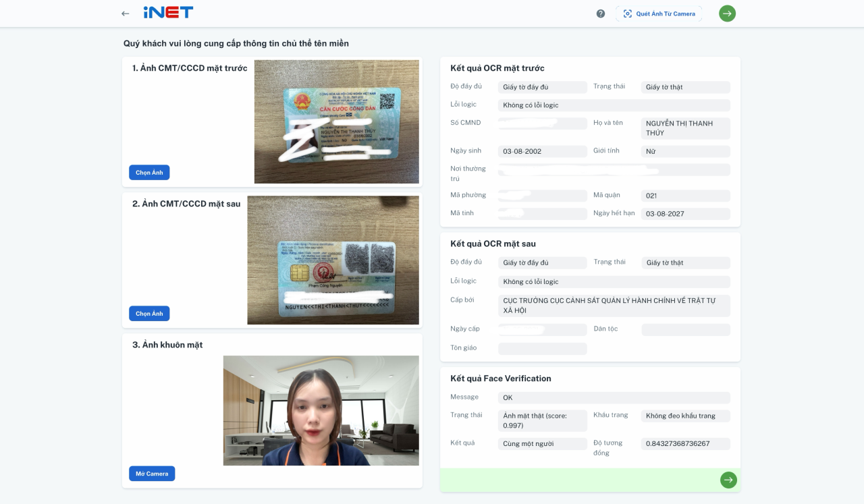
Task: Click the front side ID card photo
Action: pyautogui.click(x=336, y=121)
